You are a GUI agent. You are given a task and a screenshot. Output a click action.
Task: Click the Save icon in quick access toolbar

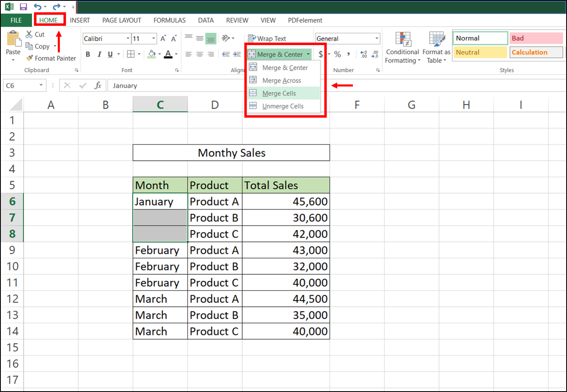23,7
